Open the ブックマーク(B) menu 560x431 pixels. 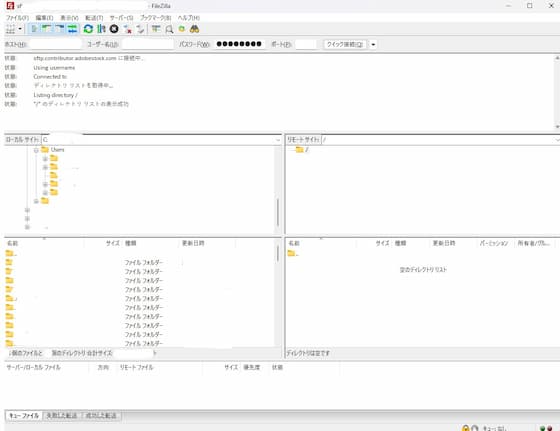tap(155, 17)
